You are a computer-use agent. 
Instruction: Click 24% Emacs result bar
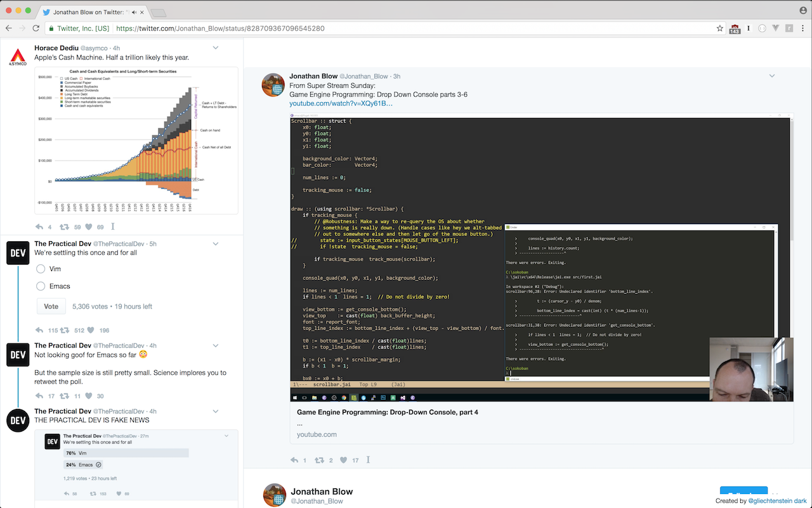pos(83,465)
